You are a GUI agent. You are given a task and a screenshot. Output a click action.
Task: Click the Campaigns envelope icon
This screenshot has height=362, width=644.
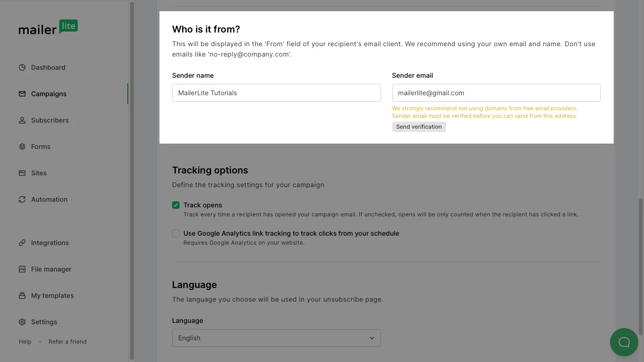point(22,94)
